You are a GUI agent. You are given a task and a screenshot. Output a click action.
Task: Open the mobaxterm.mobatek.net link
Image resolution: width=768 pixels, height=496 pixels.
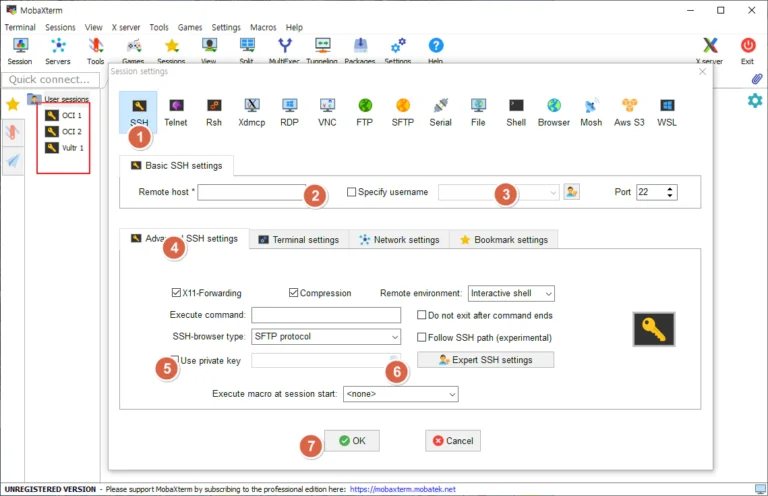point(403,489)
